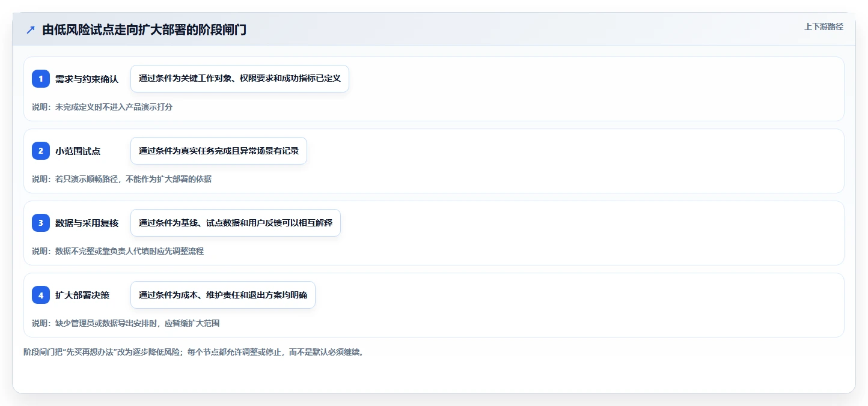This screenshot has height=406, width=868.
Task: Click step number 1 badge
Action: point(41,79)
